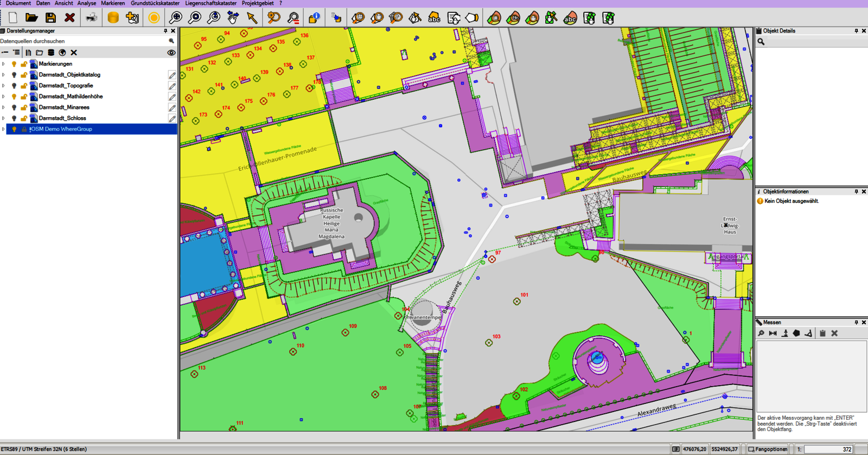Select the distance measure tool in Messen
Screen dimensions: 868x455
(x=773, y=334)
